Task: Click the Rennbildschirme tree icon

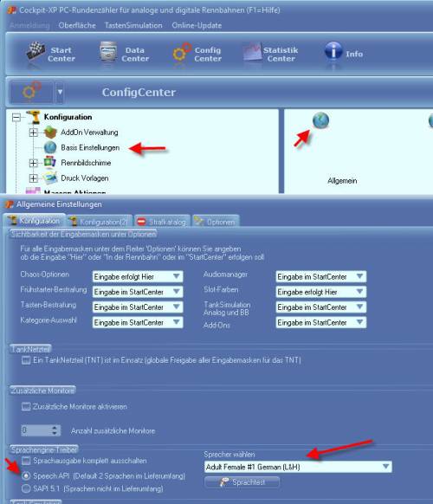Action: (x=50, y=162)
